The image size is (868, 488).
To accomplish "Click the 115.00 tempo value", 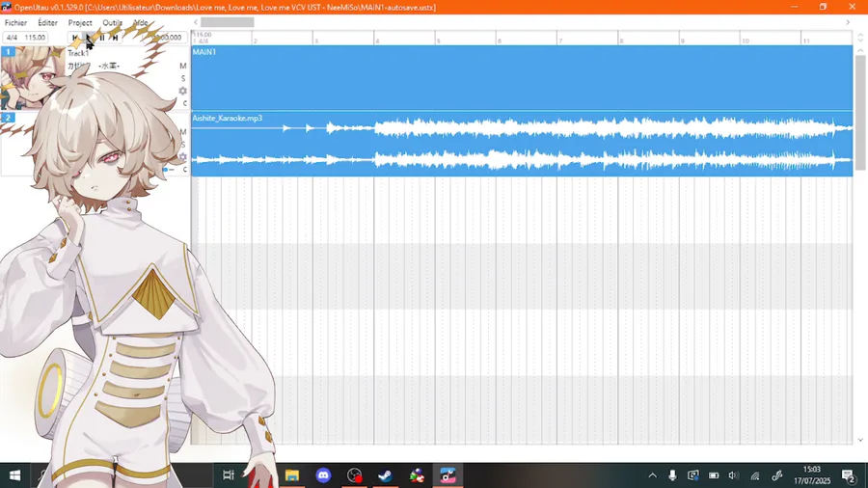I will (x=35, y=37).
